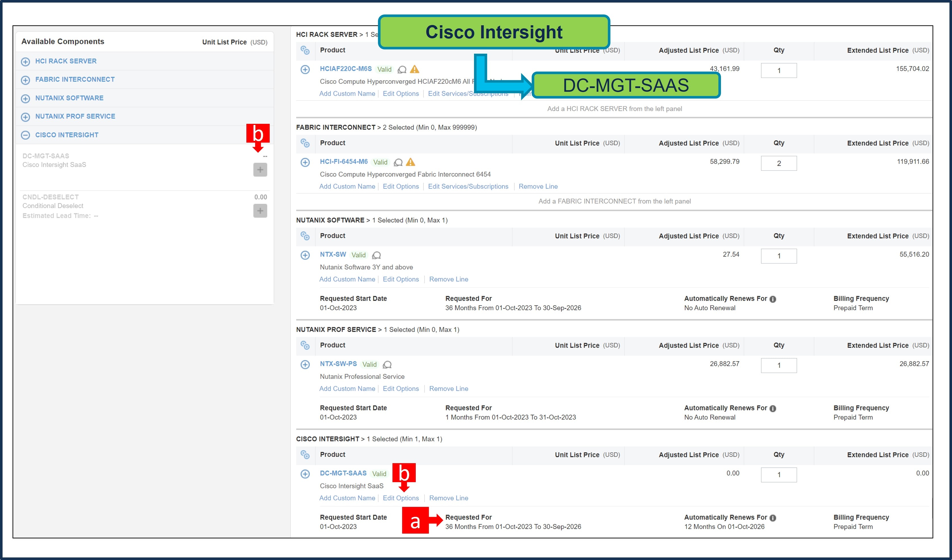The height and width of the screenshot is (560, 952).
Task: Open the comment bubble for HCIAF220C-M6S
Action: coord(402,70)
